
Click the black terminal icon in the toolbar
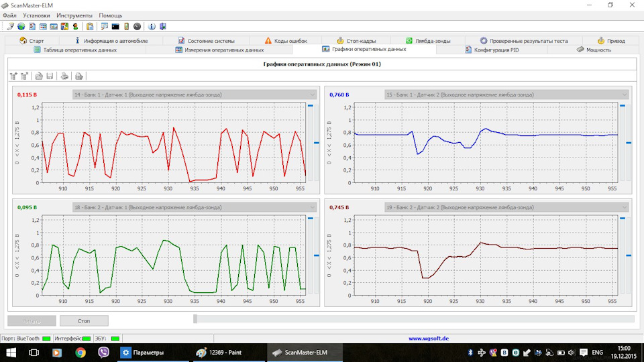(115, 27)
